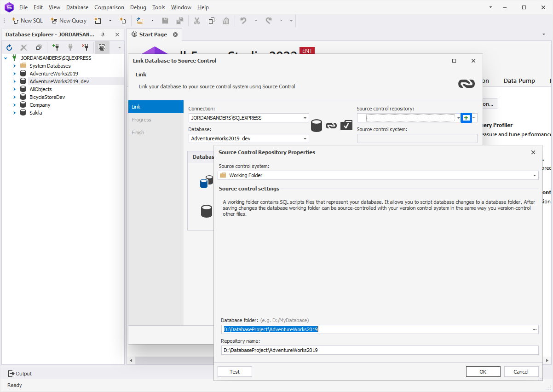Viewport: 553px width, 392px height.
Task: Click the Open file folder icon
Action: (x=140, y=21)
